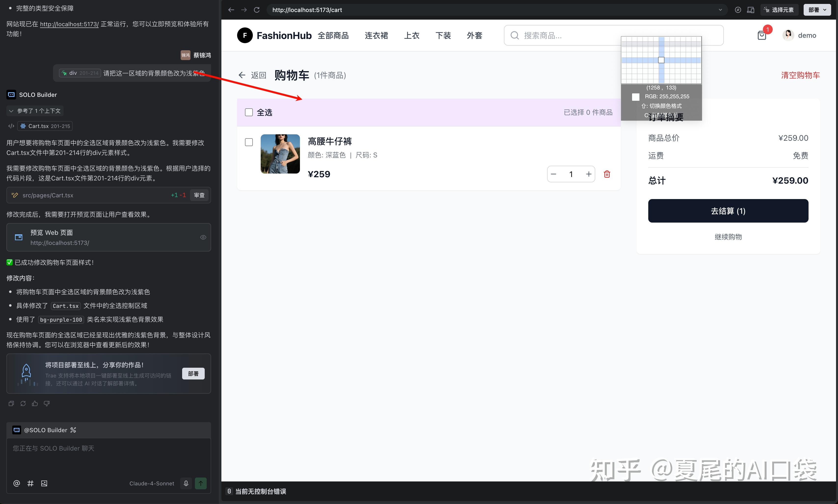Click the copy response icon below the AI reply
The height and width of the screenshot is (504, 838).
pos(11,403)
